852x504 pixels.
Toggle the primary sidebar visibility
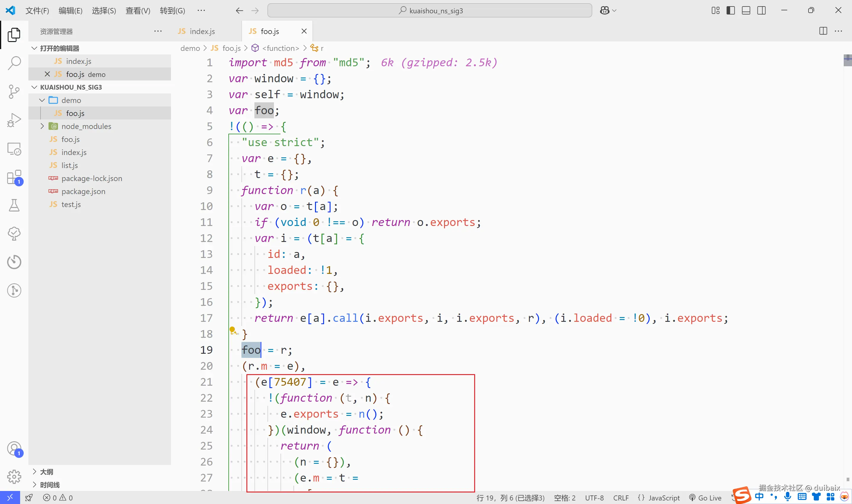click(x=730, y=11)
